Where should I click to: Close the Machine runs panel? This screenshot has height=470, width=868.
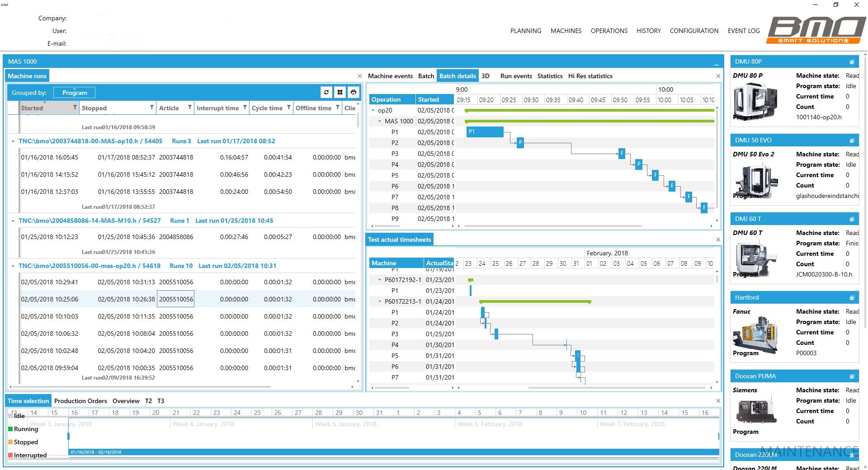tap(360, 76)
